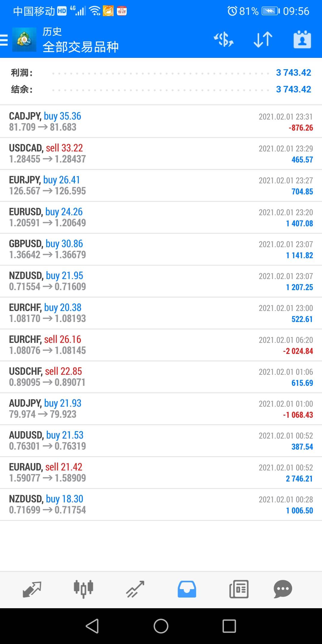Select the GBPUSD buy 30.86 row
The width and height of the screenshot is (322, 644).
161,249
